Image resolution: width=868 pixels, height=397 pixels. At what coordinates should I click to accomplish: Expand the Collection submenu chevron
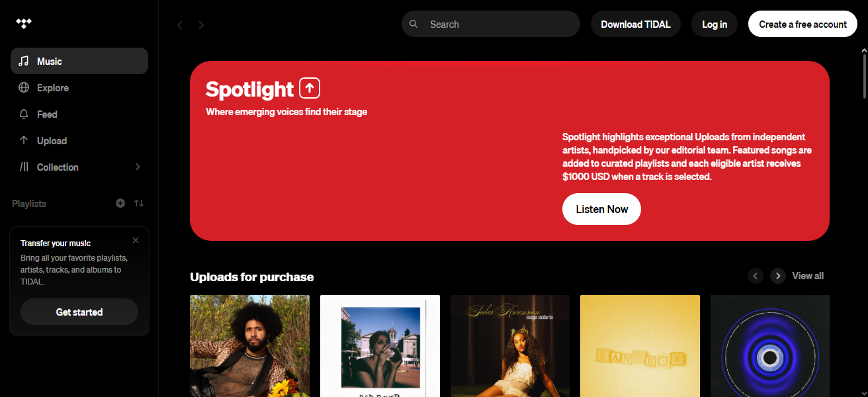pyautogui.click(x=138, y=167)
